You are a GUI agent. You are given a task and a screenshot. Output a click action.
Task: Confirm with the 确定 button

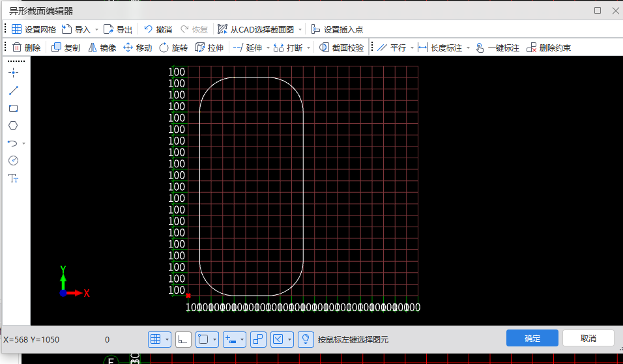click(532, 338)
